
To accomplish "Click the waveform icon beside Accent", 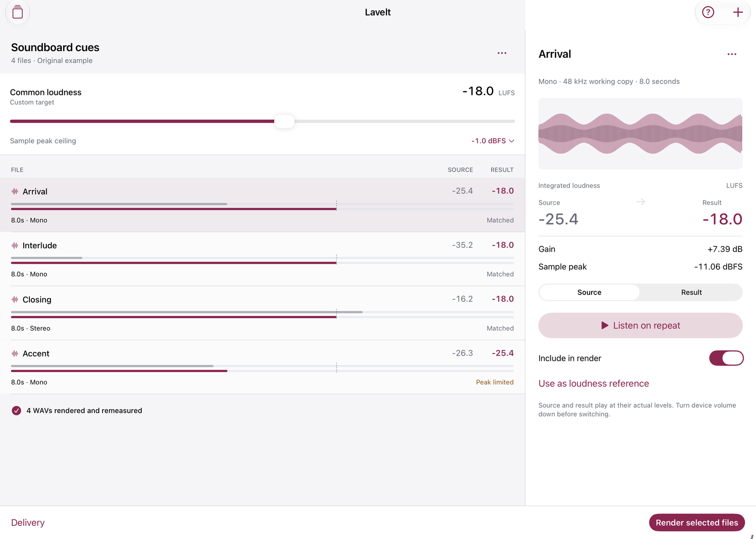I will point(15,354).
